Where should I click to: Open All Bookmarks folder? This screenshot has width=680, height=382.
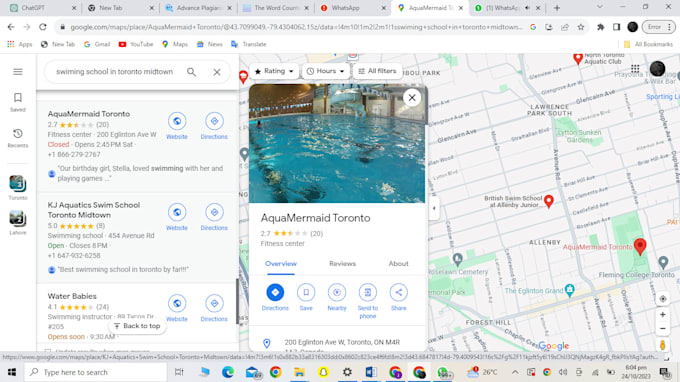pos(648,44)
